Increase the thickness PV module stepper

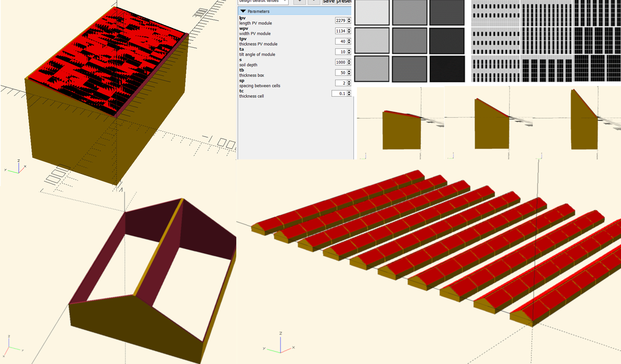[349, 40]
